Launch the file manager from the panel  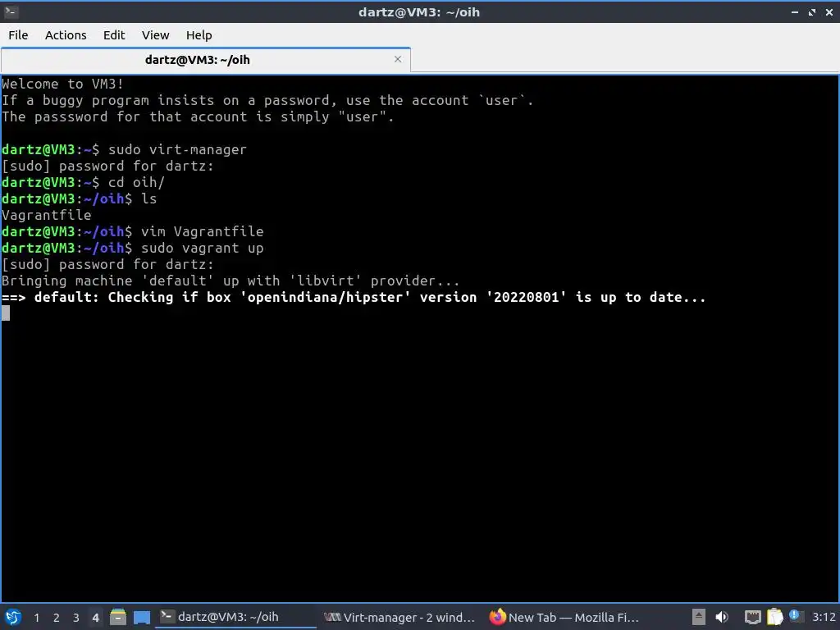(x=118, y=617)
